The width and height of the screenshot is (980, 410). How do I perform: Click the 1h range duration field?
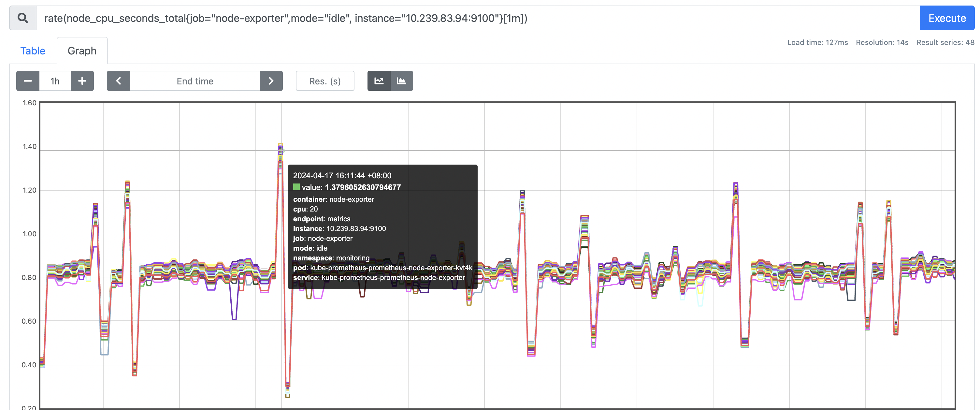pyautogui.click(x=55, y=81)
